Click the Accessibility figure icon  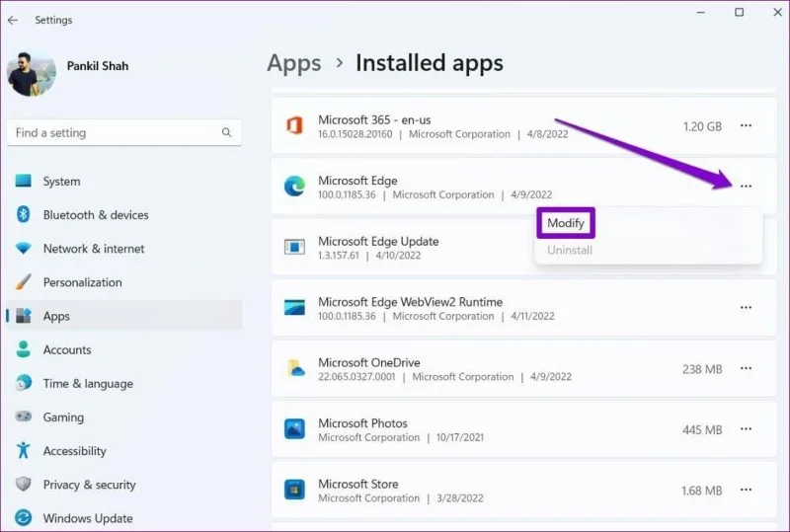23,450
